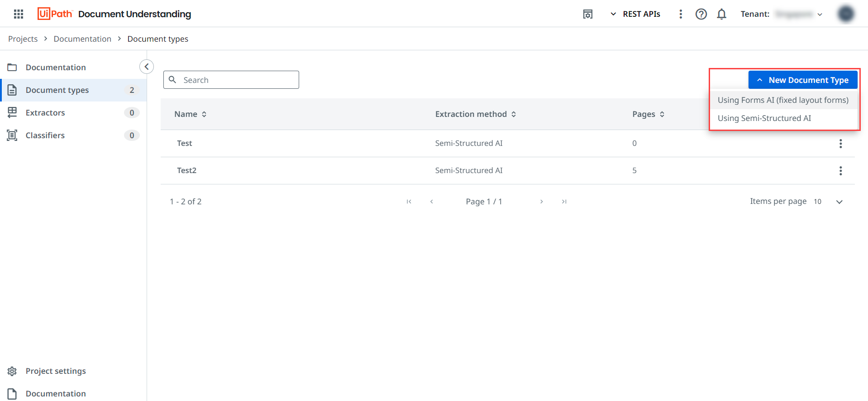Sort the table by Pages

(649, 114)
